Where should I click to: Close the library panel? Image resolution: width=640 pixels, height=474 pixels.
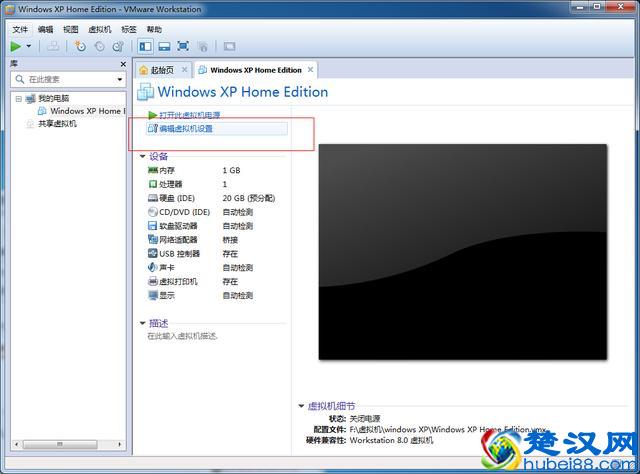pyautogui.click(x=123, y=64)
